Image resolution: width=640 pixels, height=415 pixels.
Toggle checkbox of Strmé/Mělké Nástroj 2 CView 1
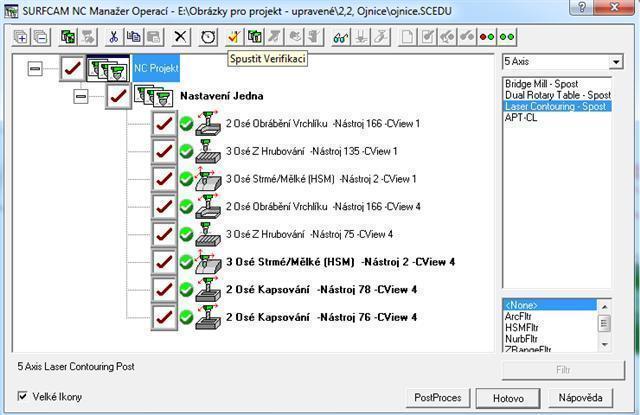[x=164, y=179]
